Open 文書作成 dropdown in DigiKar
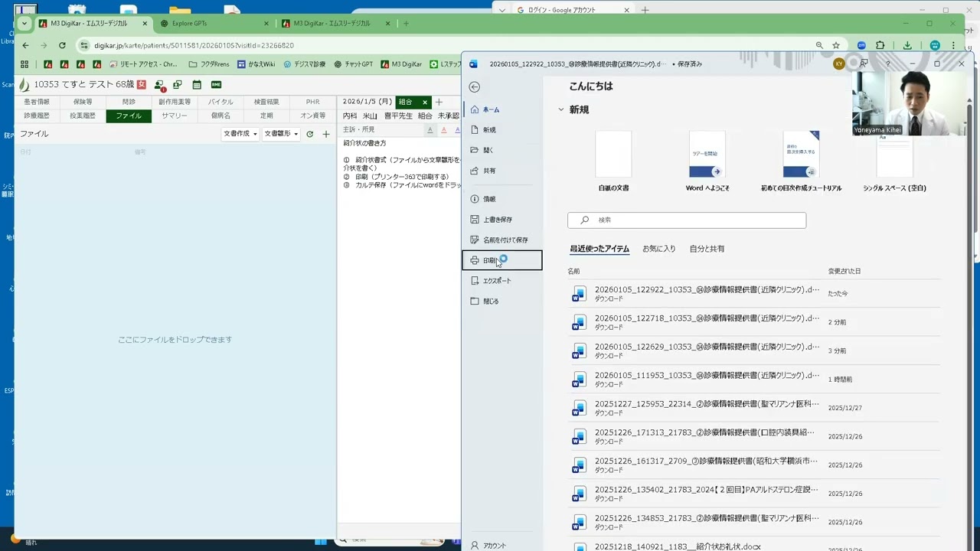 [x=240, y=134]
